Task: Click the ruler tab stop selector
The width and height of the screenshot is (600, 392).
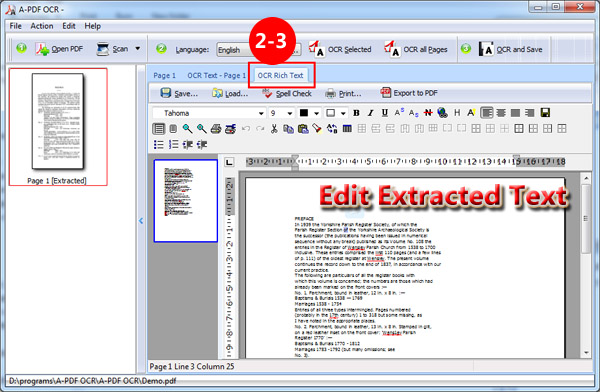Action: [x=229, y=162]
